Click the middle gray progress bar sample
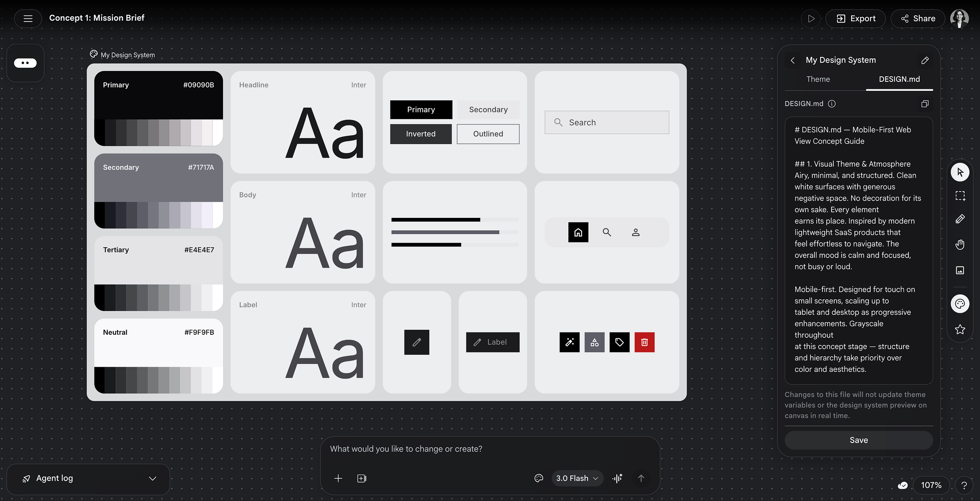Screen dimensions: 980x501 point(455,233)
